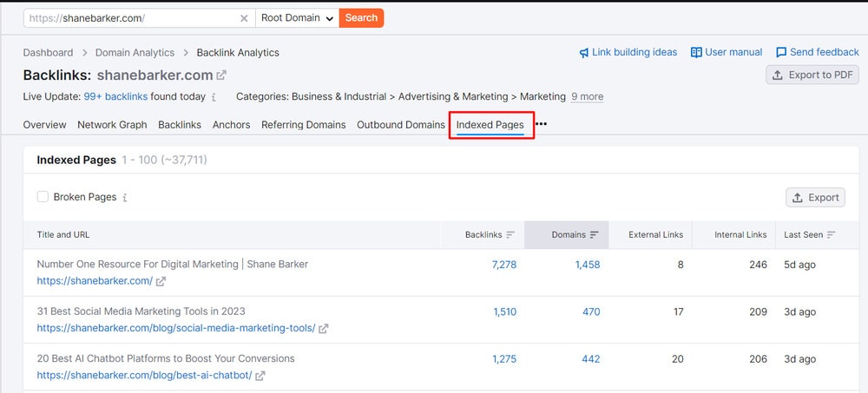The width and height of the screenshot is (868, 393).
Task: Click the User manual book icon
Action: 696,53
